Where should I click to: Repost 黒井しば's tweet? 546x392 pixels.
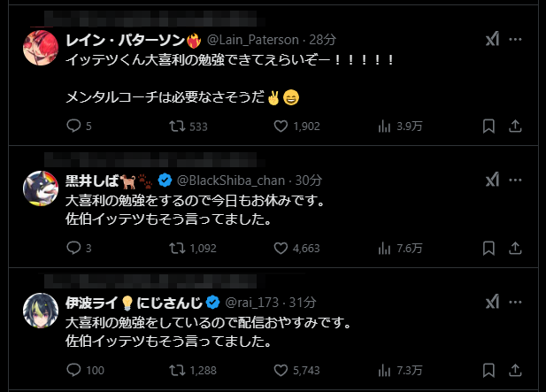(x=177, y=248)
